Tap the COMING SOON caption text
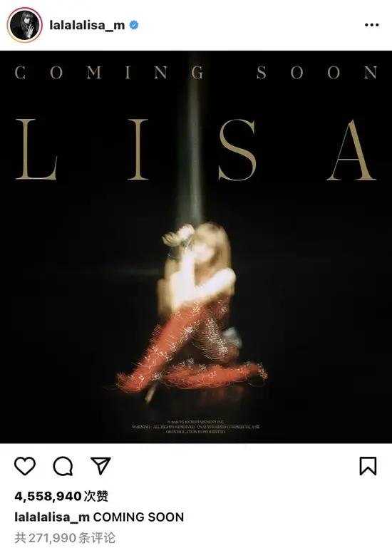Image resolution: width=392 pixels, height=548 pixels. [x=138, y=517]
